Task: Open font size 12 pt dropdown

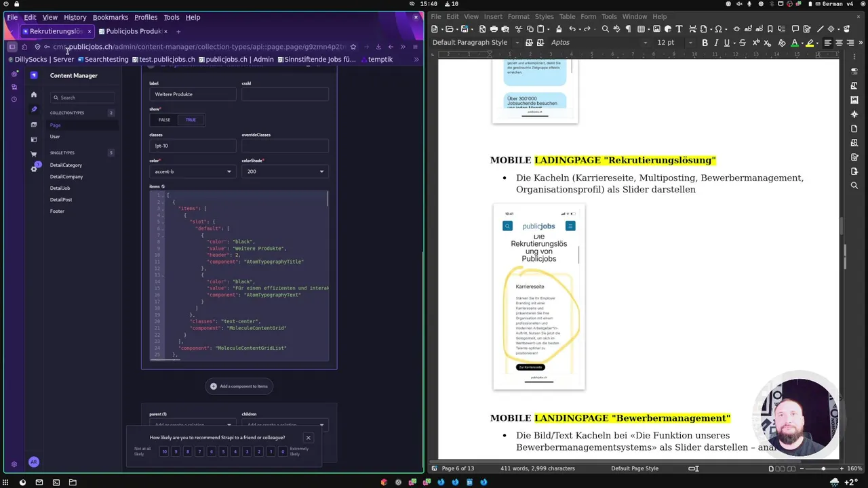Action: (x=690, y=43)
